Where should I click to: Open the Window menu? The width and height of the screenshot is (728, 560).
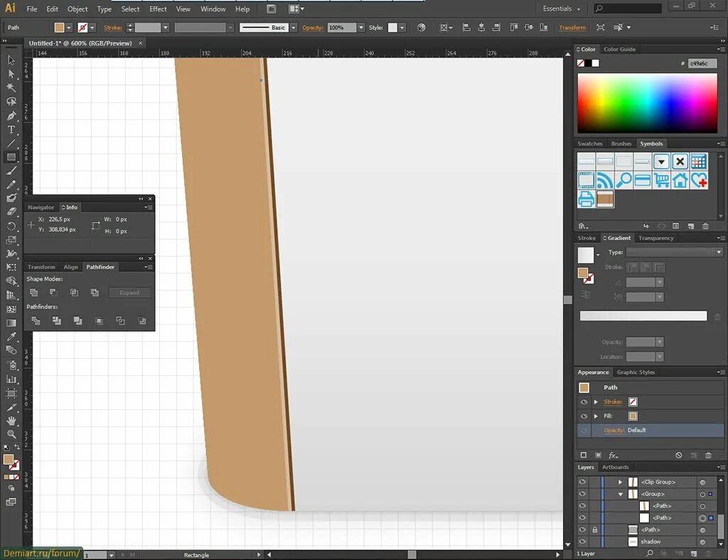213,9
